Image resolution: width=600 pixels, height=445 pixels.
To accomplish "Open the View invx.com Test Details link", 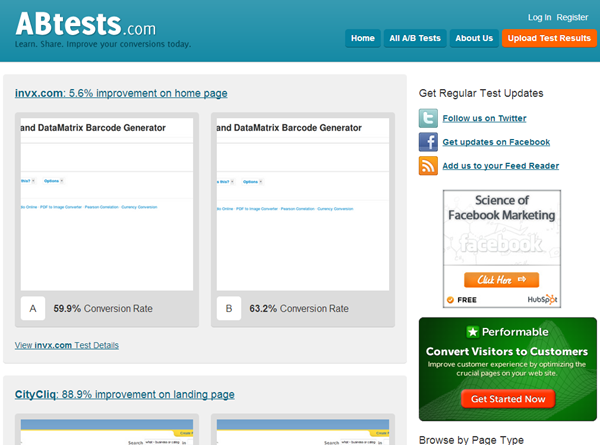I will point(67,345).
